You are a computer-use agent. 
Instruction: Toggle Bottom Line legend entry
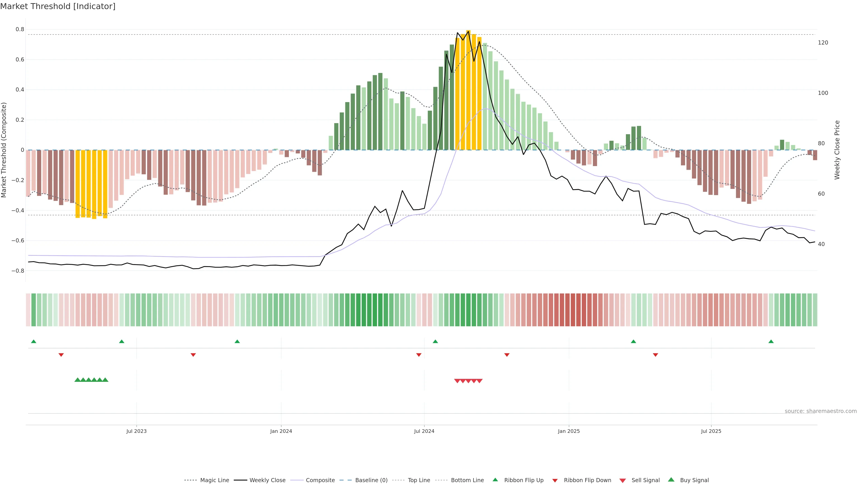tap(467, 480)
